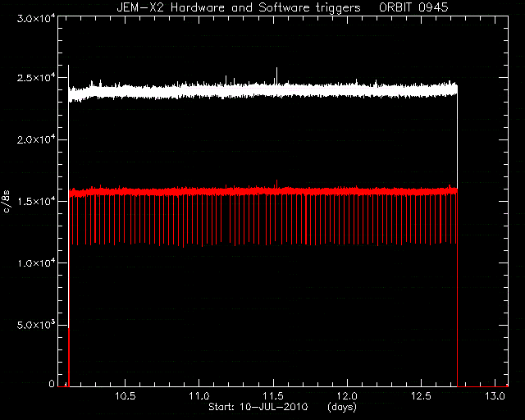Click the 0 y-axis label
Viewport: 525px width, 420px height.
(52, 383)
